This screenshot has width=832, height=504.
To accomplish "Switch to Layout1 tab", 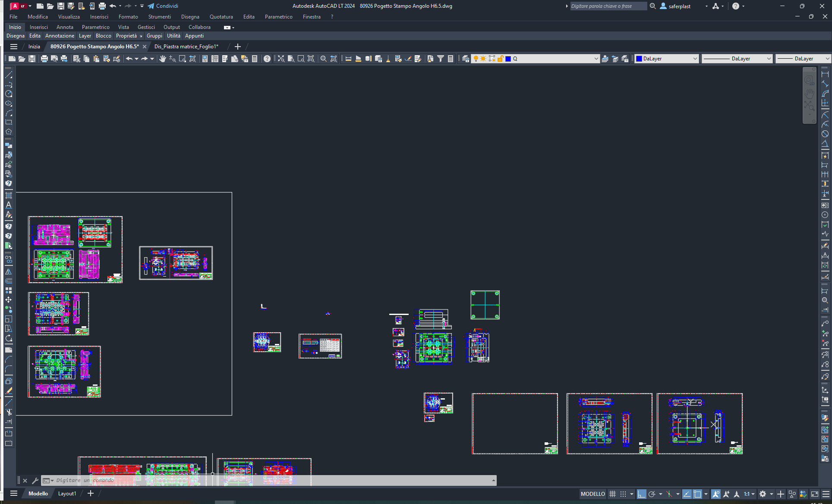I will (67, 494).
